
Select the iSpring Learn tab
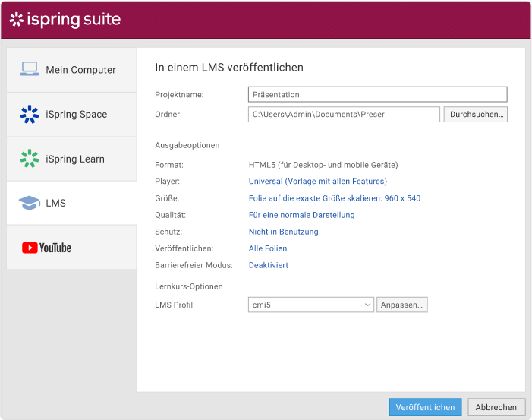[72, 159]
